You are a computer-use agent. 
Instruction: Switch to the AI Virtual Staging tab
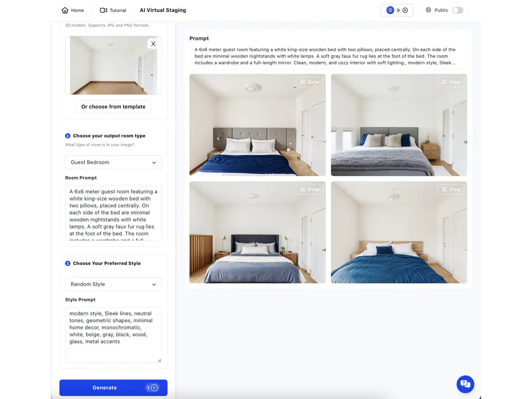coord(163,10)
